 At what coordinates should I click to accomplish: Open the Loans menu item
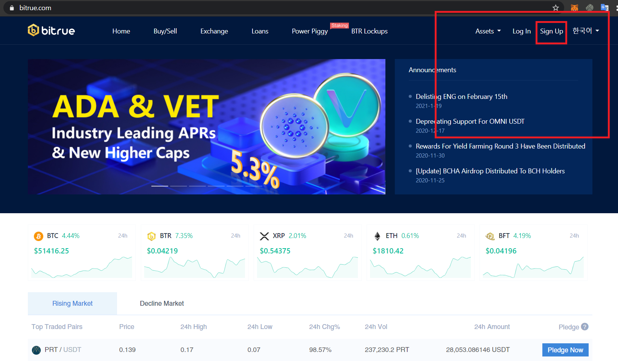tap(260, 31)
